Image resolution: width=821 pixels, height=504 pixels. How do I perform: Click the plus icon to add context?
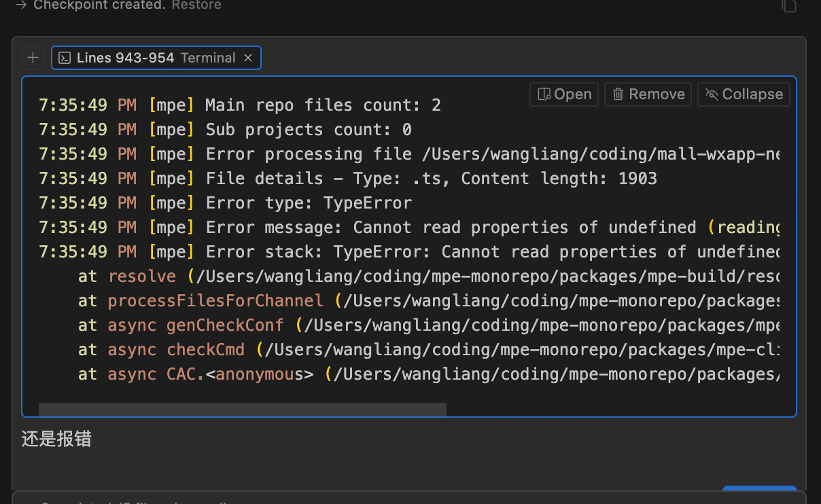pyautogui.click(x=33, y=58)
